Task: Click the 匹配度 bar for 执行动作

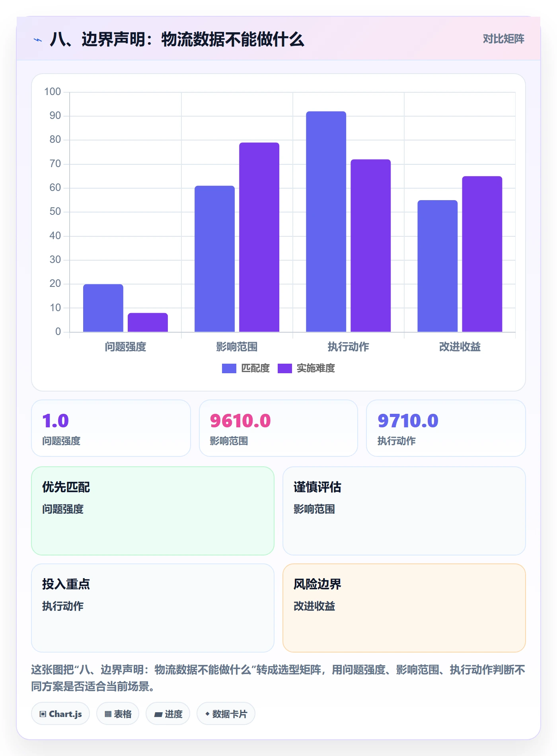Action: (x=326, y=222)
